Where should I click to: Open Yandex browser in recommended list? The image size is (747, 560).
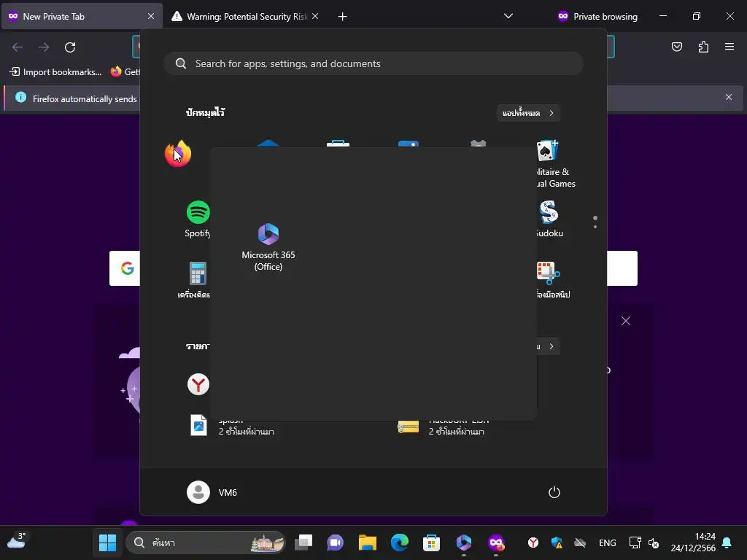[198, 384]
